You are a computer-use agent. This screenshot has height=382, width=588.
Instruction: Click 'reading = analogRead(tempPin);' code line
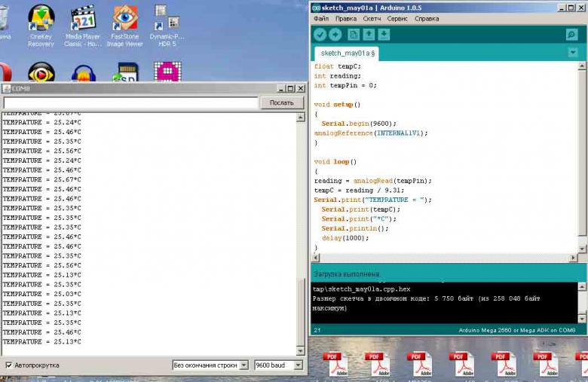coord(372,181)
